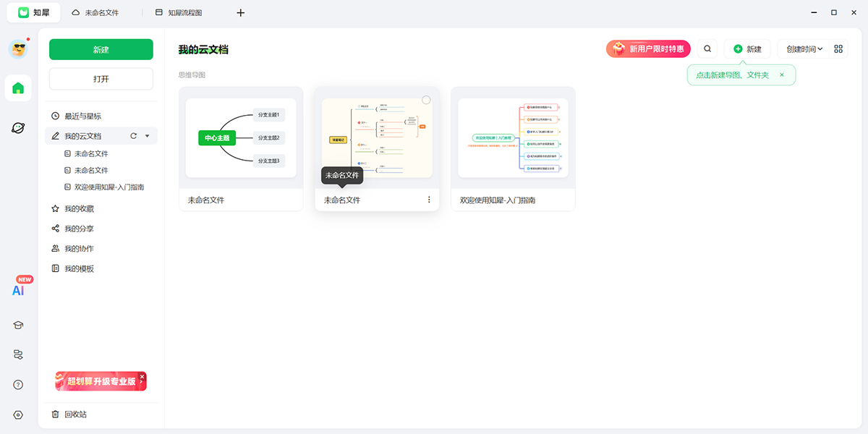
Task: Click the green 新建 button in sidebar
Action: [101, 49]
